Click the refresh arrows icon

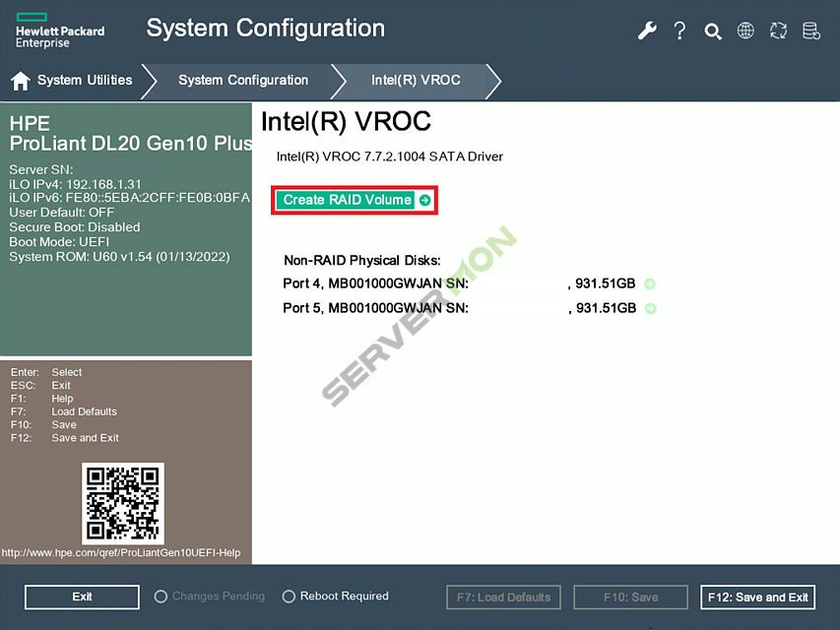pyautogui.click(x=778, y=31)
